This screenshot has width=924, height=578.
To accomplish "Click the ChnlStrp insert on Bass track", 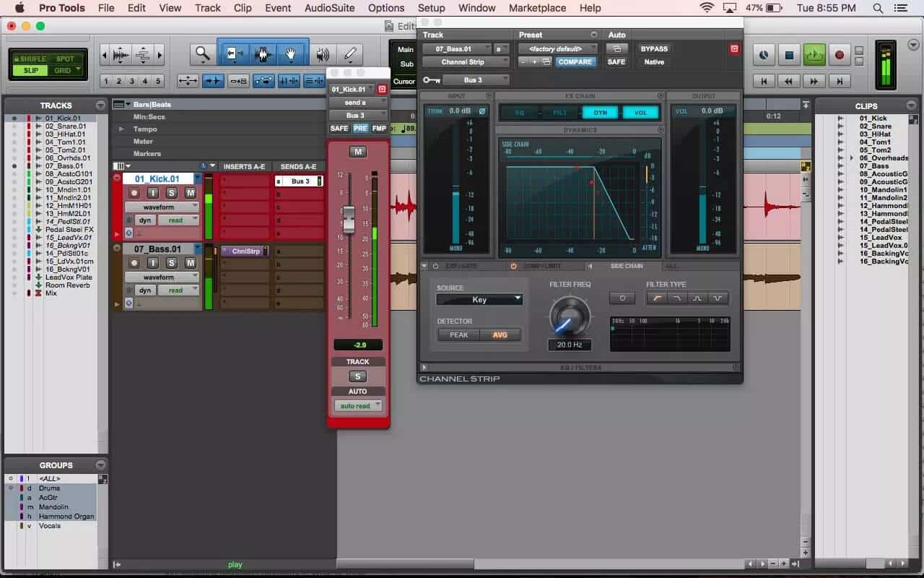I will (x=245, y=251).
